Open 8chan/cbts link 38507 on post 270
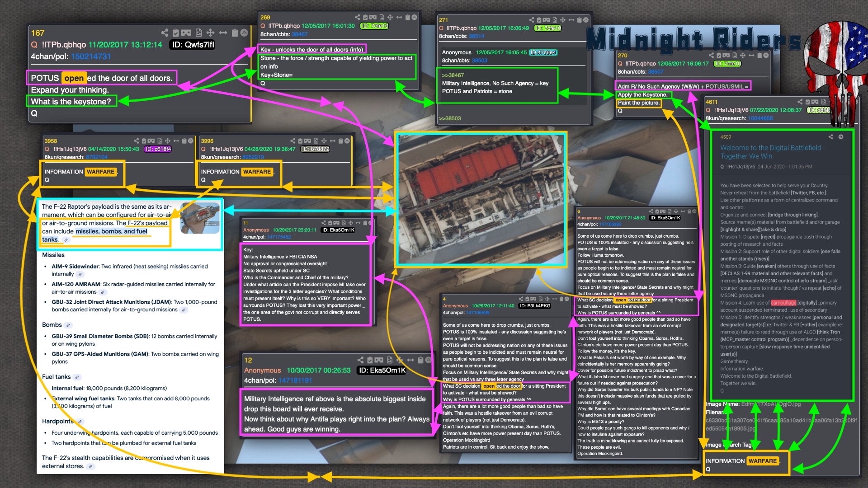The image size is (868, 488). 656,72
